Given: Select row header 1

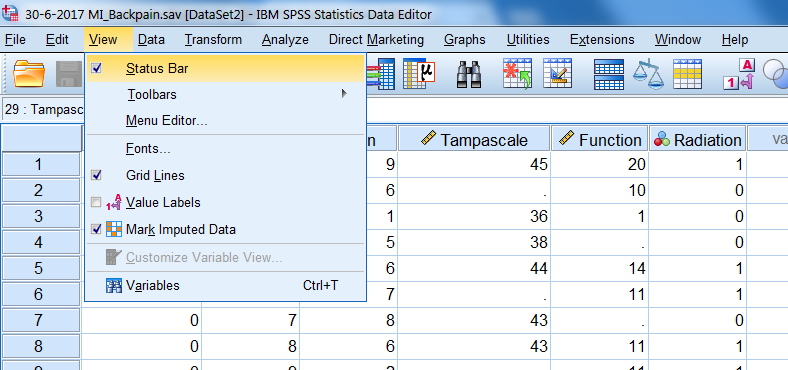Looking at the screenshot, I should (x=41, y=164).
